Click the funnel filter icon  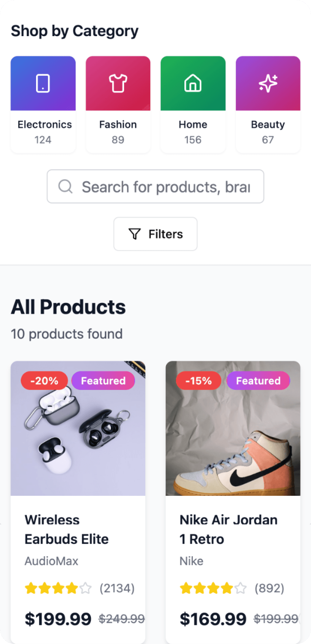tap(135, 234)
